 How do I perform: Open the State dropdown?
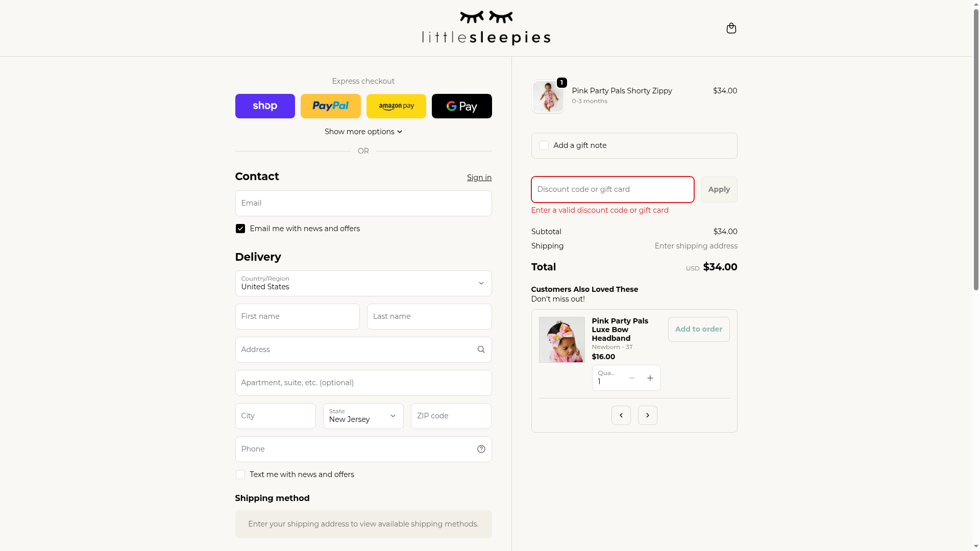tap(363, 416)
